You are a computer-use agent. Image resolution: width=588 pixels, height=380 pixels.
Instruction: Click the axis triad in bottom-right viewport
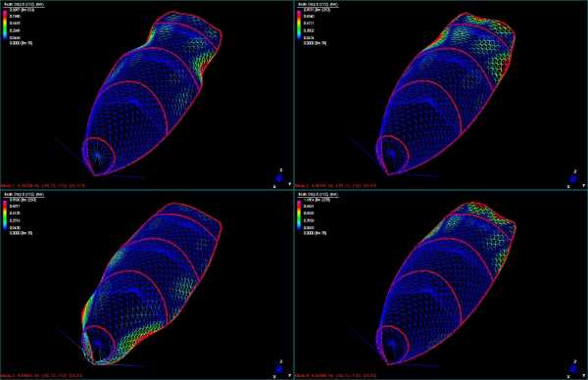tap(574, 369)
